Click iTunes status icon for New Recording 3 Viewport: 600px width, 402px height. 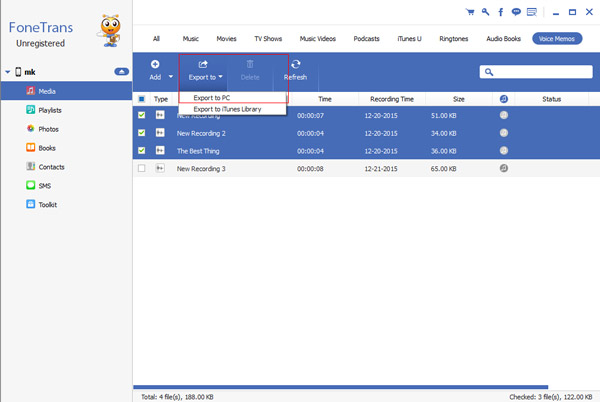pyautogui.click(x=504, y=168)
